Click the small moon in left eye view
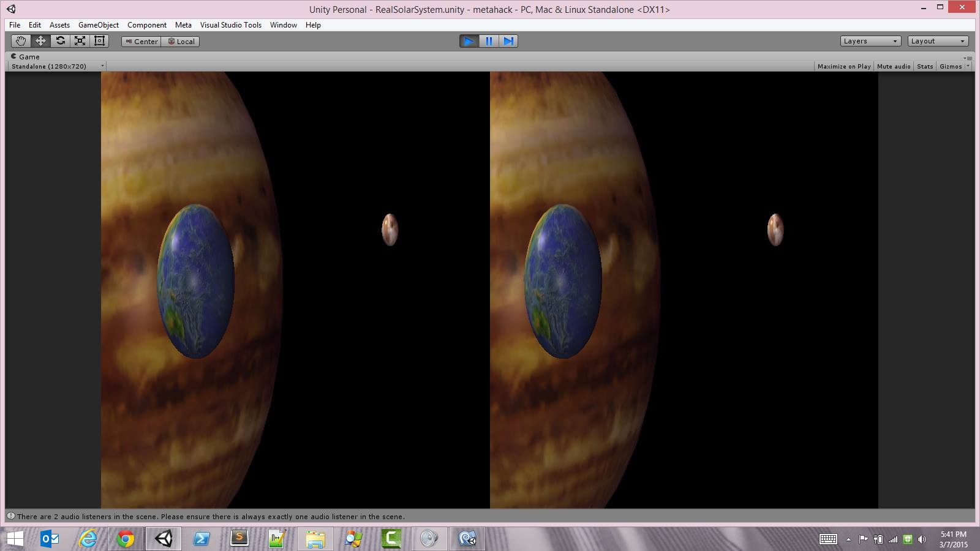980x551 pixels. (390, 230)
